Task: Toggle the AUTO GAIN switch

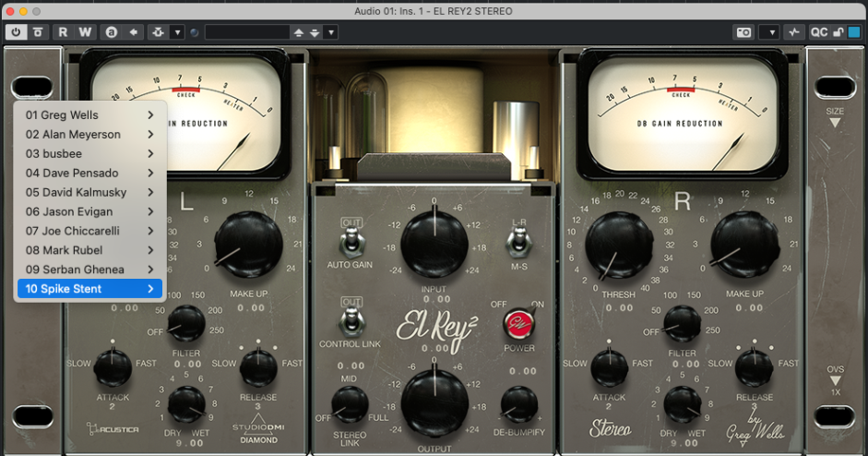Action: click(x=351, y=242)
